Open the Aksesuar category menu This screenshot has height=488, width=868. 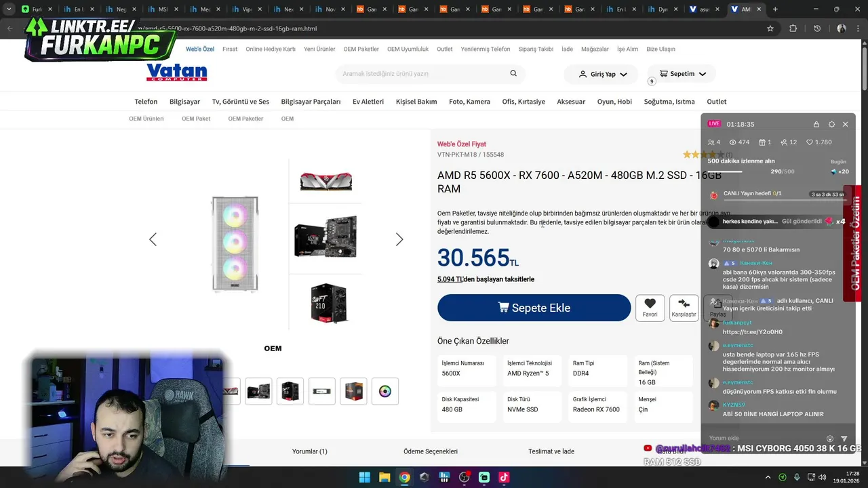[x=571, y=102]
